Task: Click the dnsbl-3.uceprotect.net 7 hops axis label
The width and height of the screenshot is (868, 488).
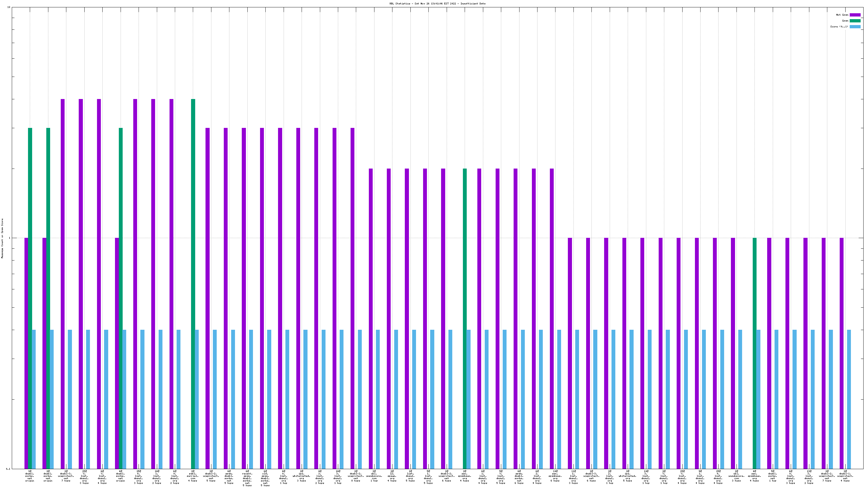Action: click(66, 476)
